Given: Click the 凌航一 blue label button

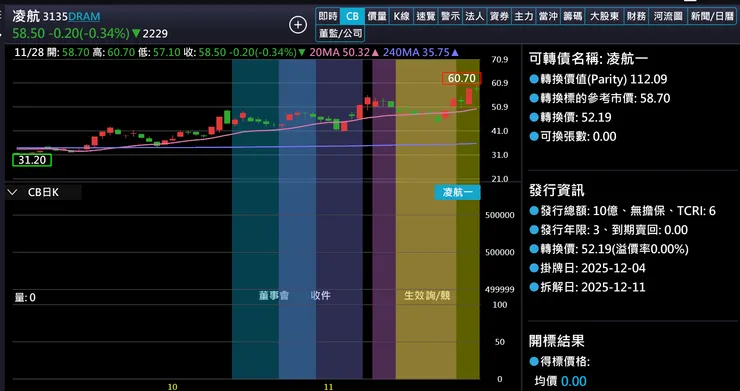Looking at the screenshot, I should [457, 192].
